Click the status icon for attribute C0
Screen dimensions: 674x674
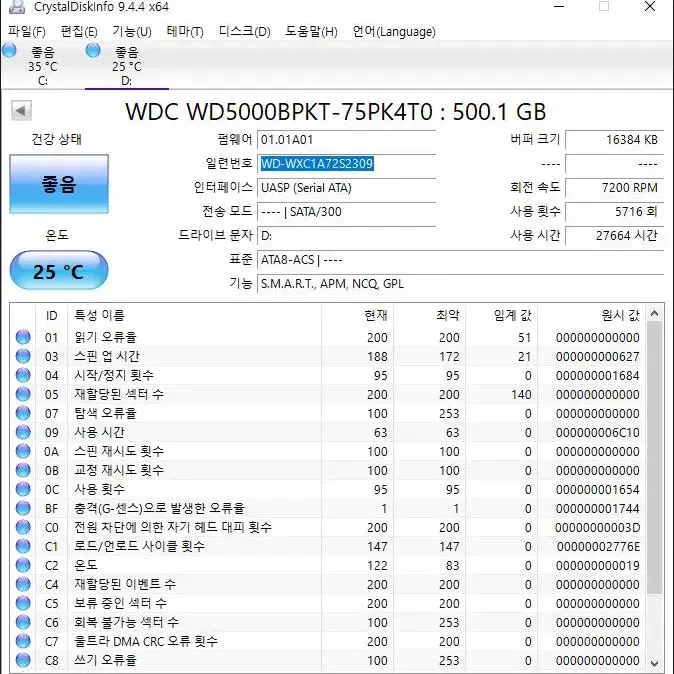(23, 527)
